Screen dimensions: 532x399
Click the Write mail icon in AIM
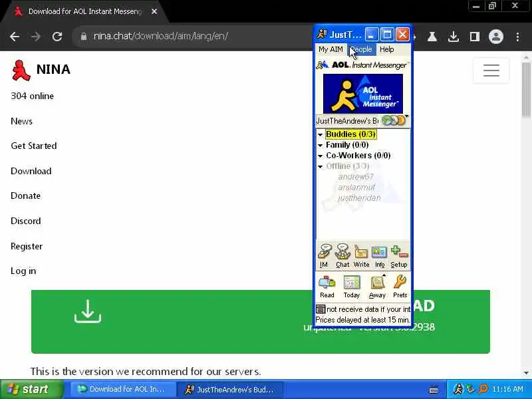click(x=361, y=256)
